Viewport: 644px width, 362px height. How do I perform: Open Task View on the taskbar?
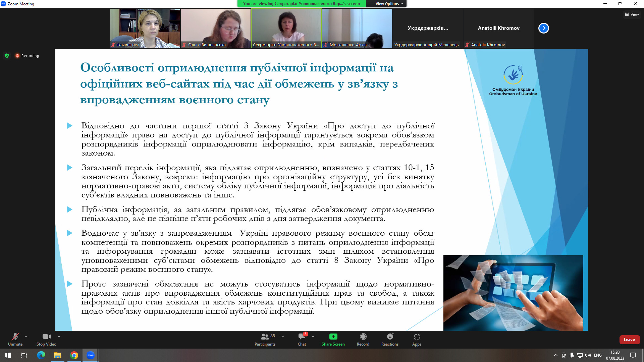coord(24,355)
